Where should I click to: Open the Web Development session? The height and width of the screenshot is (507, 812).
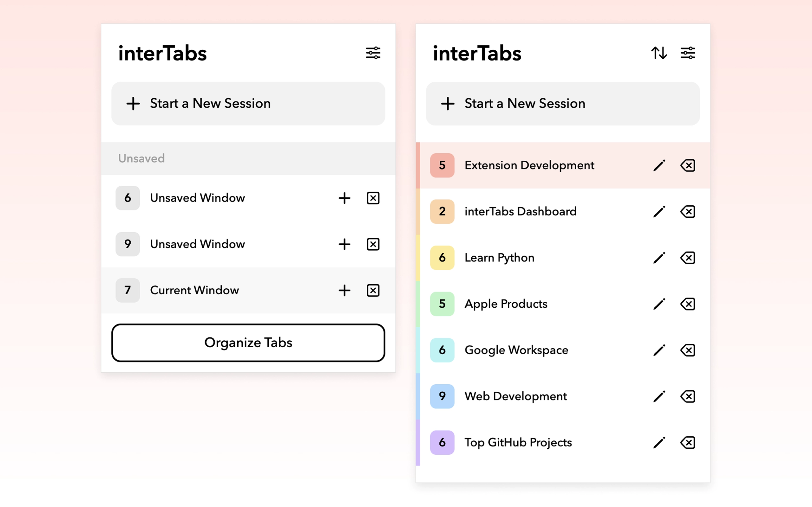[515, 396]
